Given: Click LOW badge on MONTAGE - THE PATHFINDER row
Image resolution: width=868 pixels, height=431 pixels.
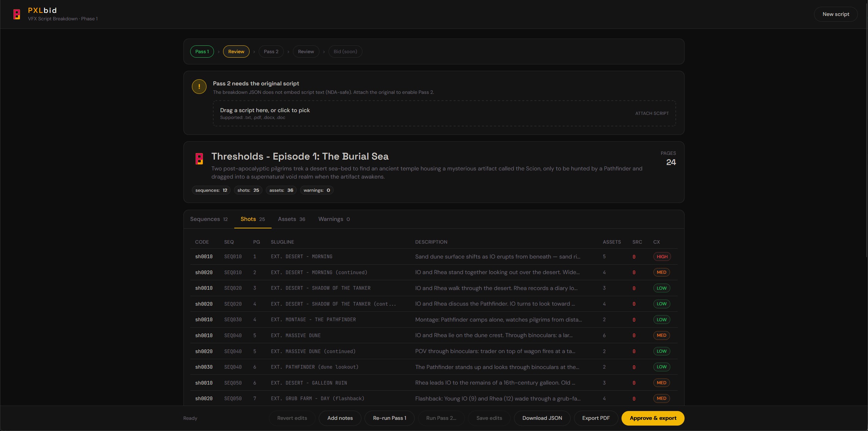Looking at the screenshot, I should point(662,320).
